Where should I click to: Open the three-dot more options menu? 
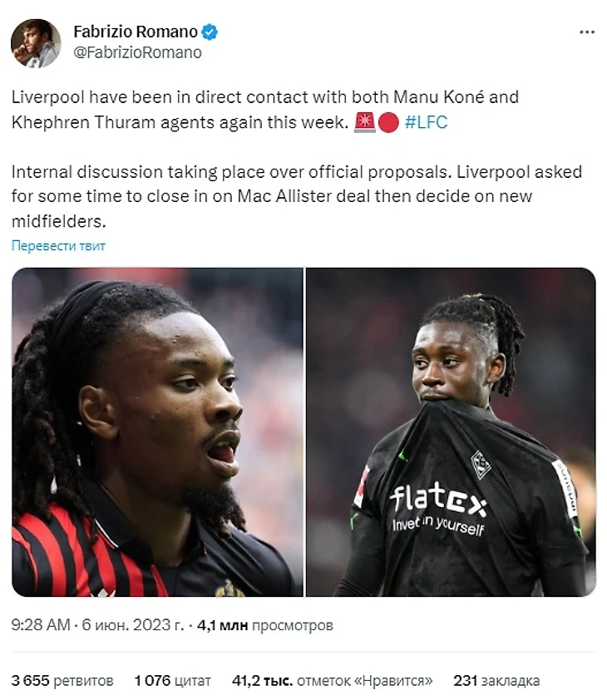(x=586, y=32)
